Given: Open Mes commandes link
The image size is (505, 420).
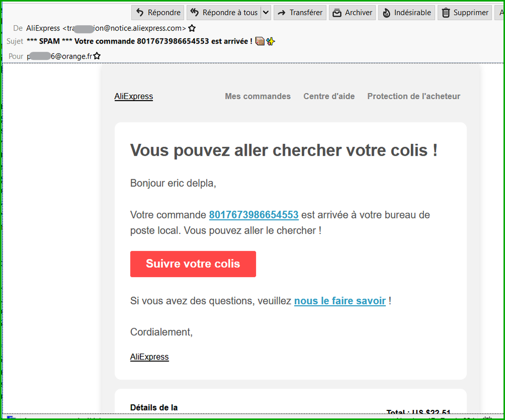Looking at the screenshot, I should pos(258,97).
